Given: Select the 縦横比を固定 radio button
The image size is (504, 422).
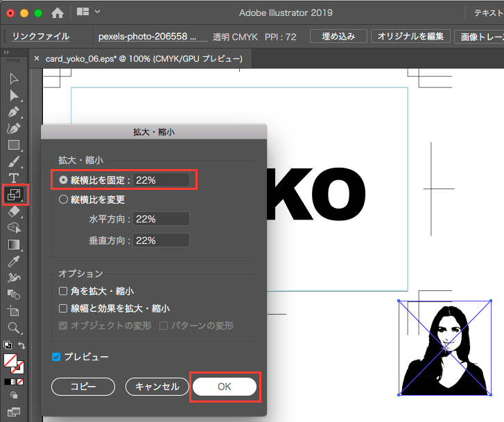Looking at the screenshot, I should [x=64, y=179].
